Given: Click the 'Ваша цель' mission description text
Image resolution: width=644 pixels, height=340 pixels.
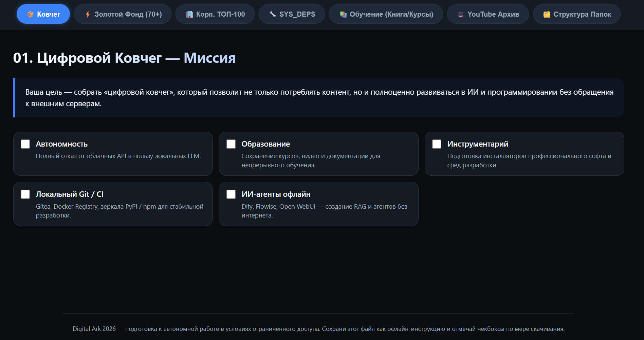Looking at the screenshot, I should click(319, 98).
